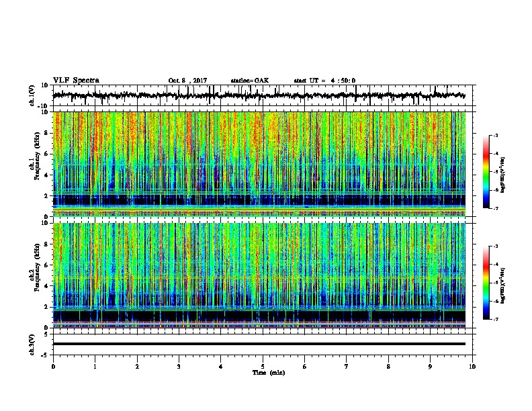Click the "start UT = 4 :50: 0" header text
The image size is (532, 411).
click(324, 81)
